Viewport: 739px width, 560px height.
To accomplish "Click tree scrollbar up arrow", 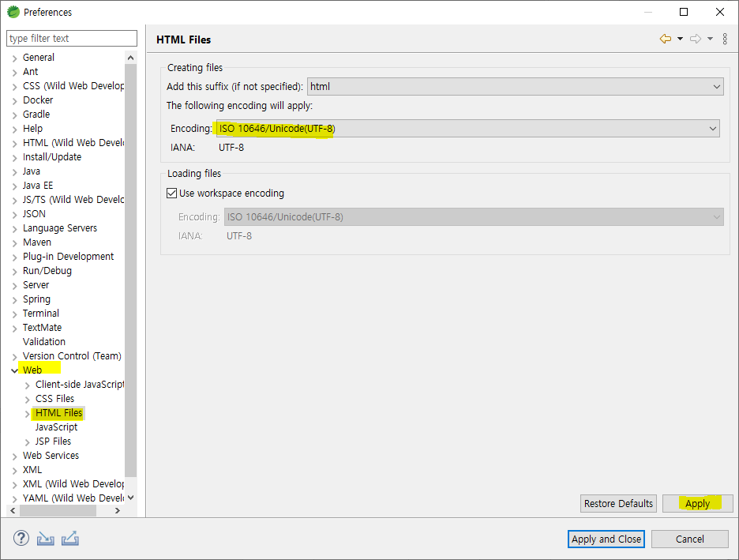I will pyautogui.click(x=130, y=58).
